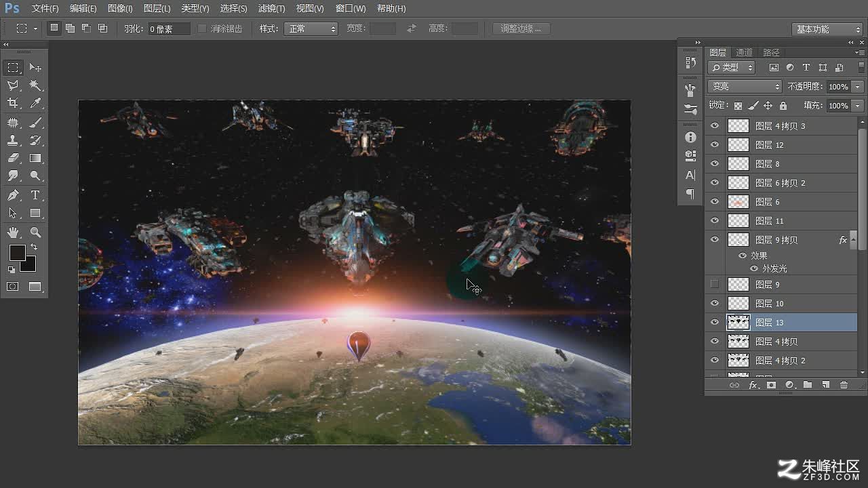Open the Info panel icon
Image resolution: width=868 pixels, height=488 pixels.
690,137
